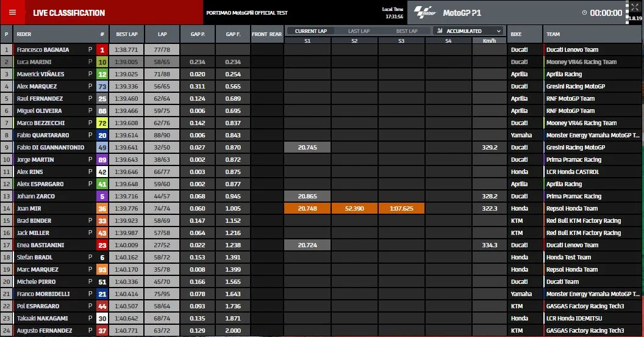Click Honda Test Team entry
Viewport: 644px width, 337px height.
coord(568,257)
